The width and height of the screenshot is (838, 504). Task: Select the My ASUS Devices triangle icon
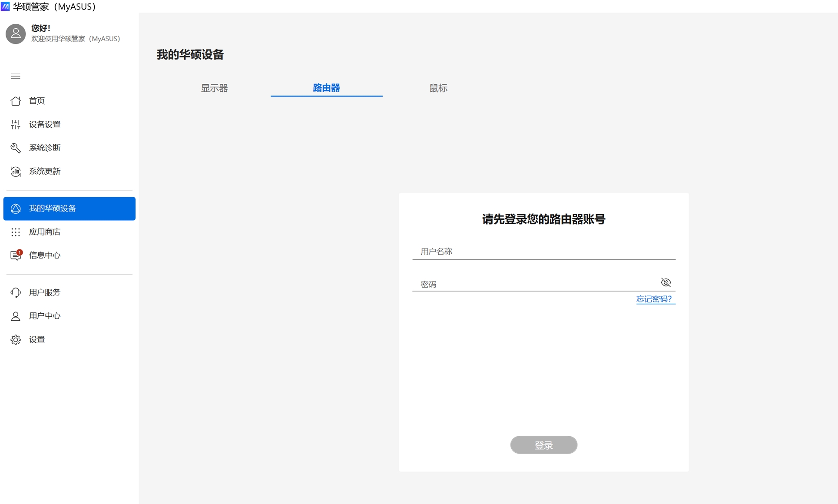coord(16,209)
